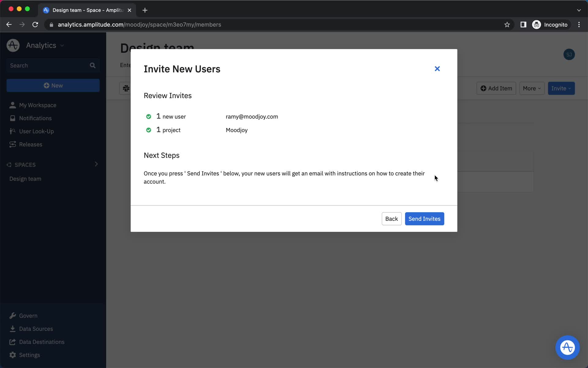
Task: Select the Design team menu item
Action: [24, 178]
